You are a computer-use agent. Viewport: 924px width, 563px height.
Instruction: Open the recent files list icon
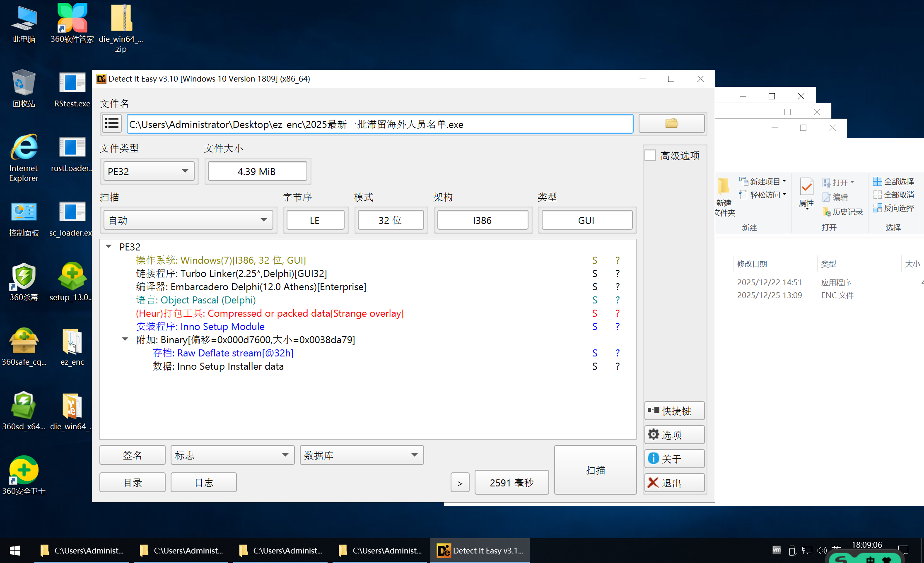112,124
